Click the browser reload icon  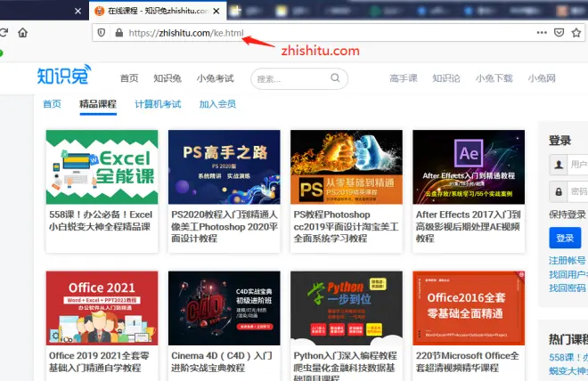4,33
